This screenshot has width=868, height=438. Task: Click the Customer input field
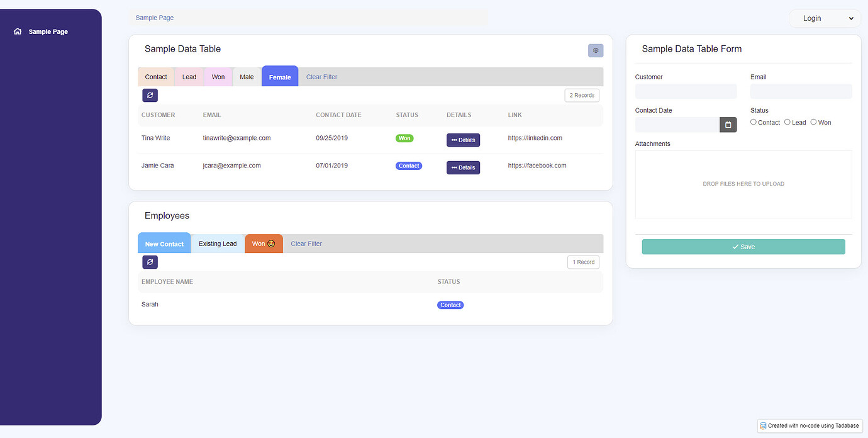tap(686, 91)
